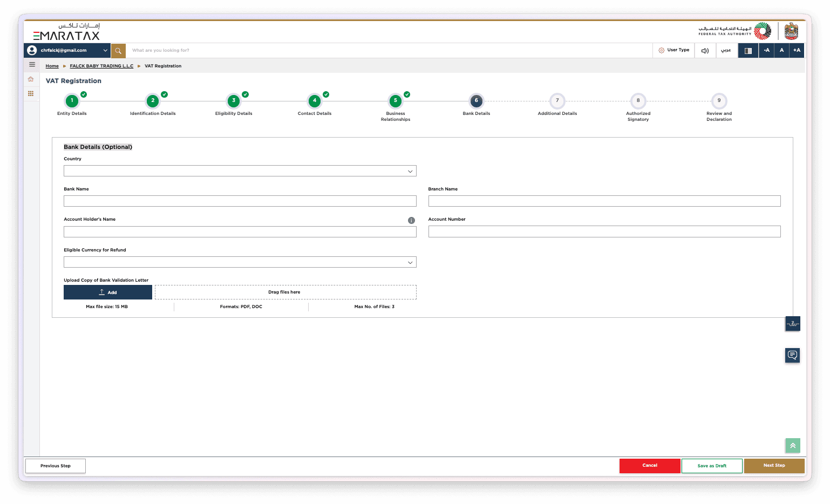Click the Home breadcrumb link

(52, 66)
